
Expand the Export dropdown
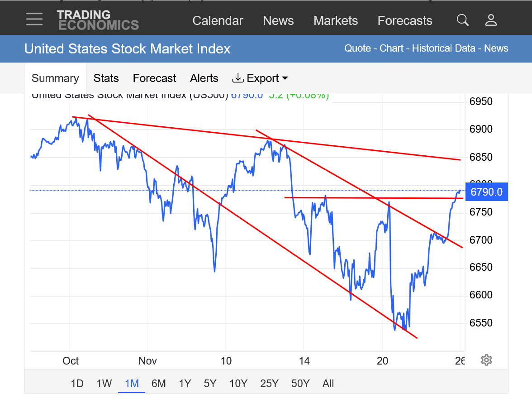click(x=260, y=78)
